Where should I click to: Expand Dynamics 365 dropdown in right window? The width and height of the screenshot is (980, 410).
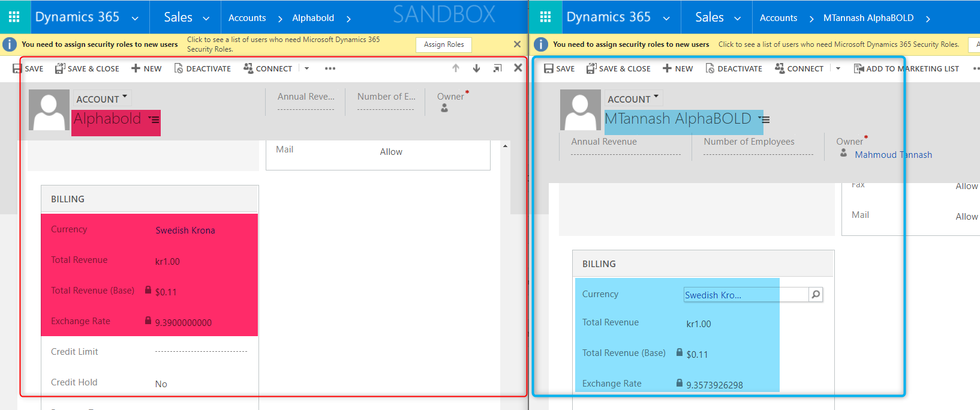coord(666,19)
